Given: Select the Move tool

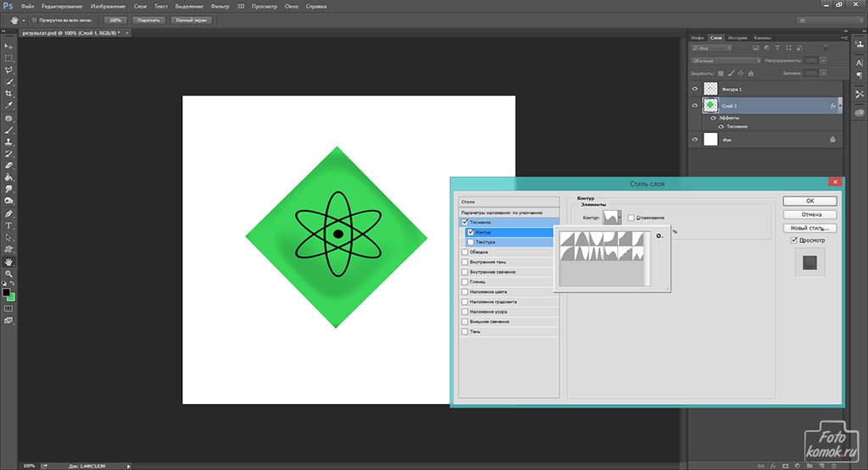Looking at the screenshot, I should click(8, 47).
